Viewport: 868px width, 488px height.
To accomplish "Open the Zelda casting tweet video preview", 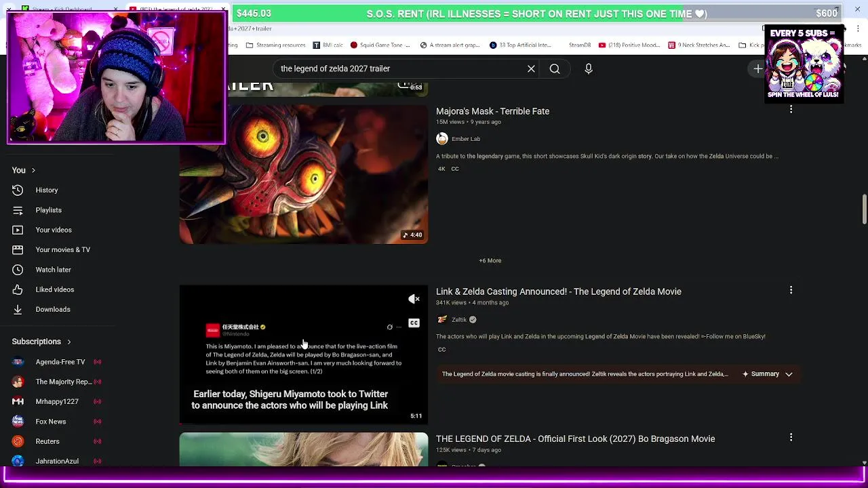I will 303,354.
